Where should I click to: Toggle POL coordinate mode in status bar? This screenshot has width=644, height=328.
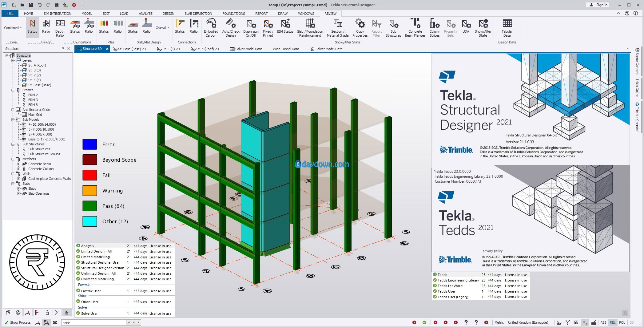click(622, 322)
